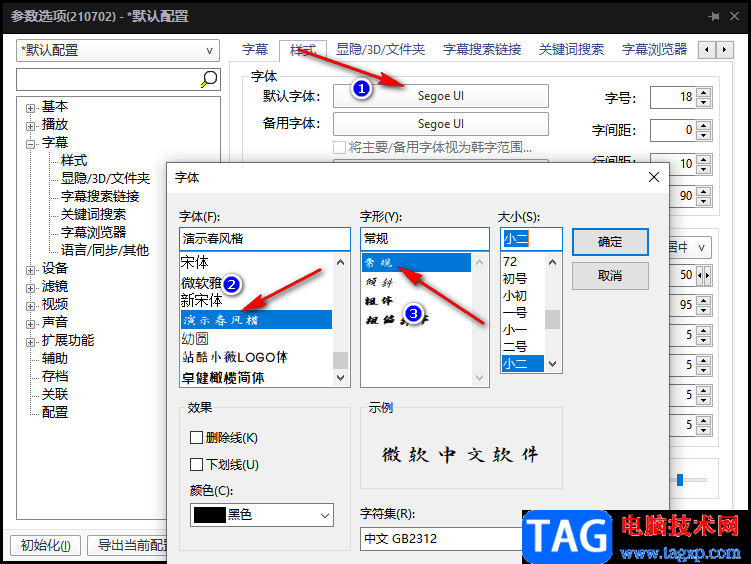This screenshot has height=564, width=751.
Task: Switch to the 关键词搜索 tab
Action: (x=571, y=49)
